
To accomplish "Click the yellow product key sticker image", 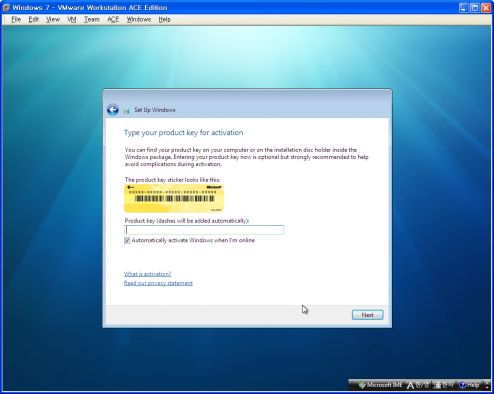I will tap(174, 198).
